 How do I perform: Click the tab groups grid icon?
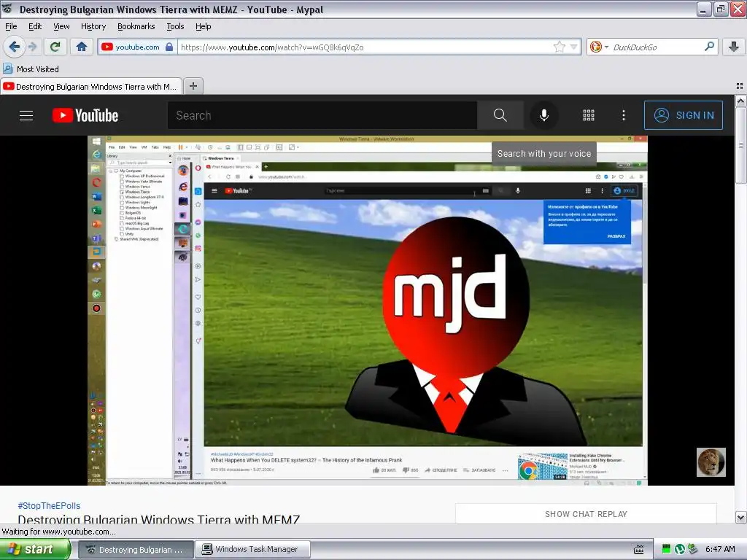click(x=740, y=86)
